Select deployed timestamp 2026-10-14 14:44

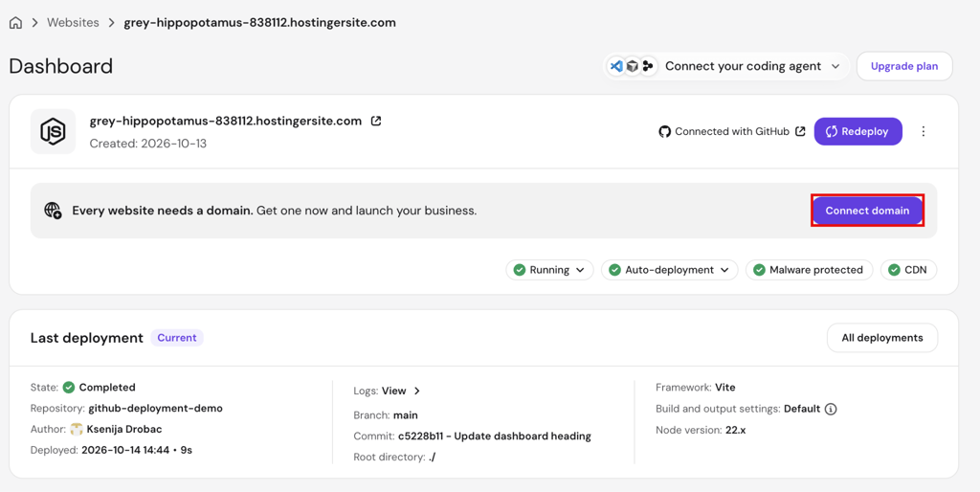[125, 450]
